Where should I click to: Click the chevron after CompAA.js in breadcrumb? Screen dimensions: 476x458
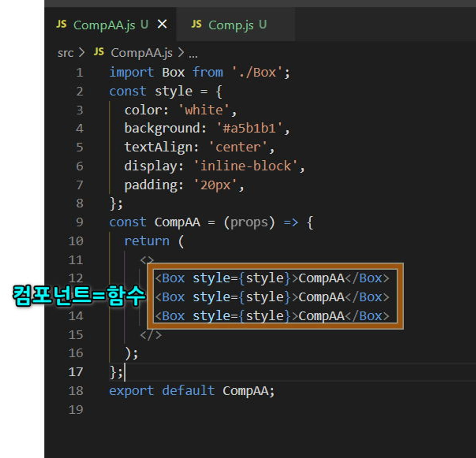pos(181,52)
